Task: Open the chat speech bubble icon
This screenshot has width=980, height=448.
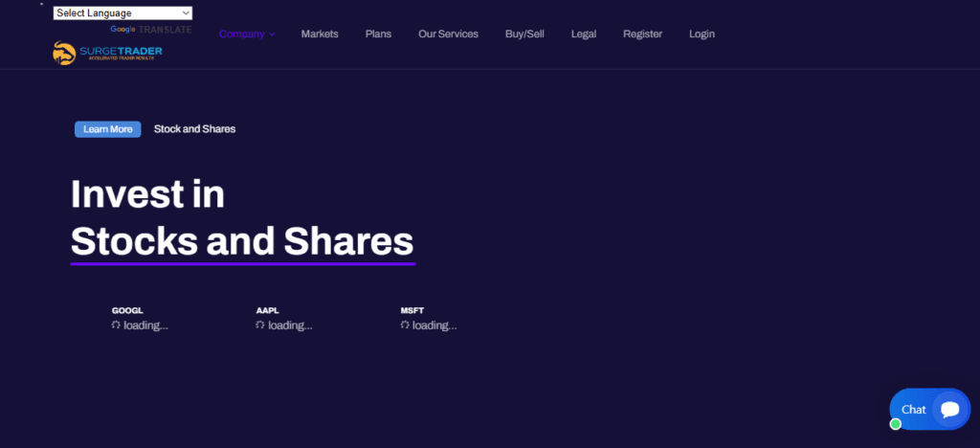Action: [x=949, y=409]
